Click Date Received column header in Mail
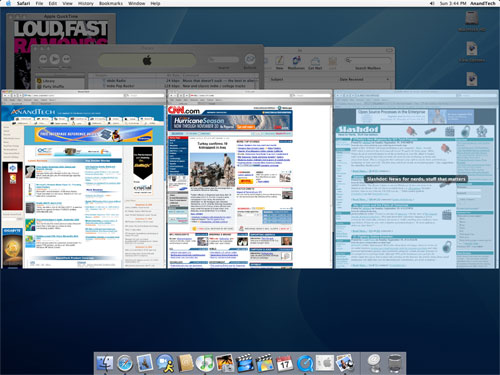This screenshot has height=375, width=500. point(352,79)
